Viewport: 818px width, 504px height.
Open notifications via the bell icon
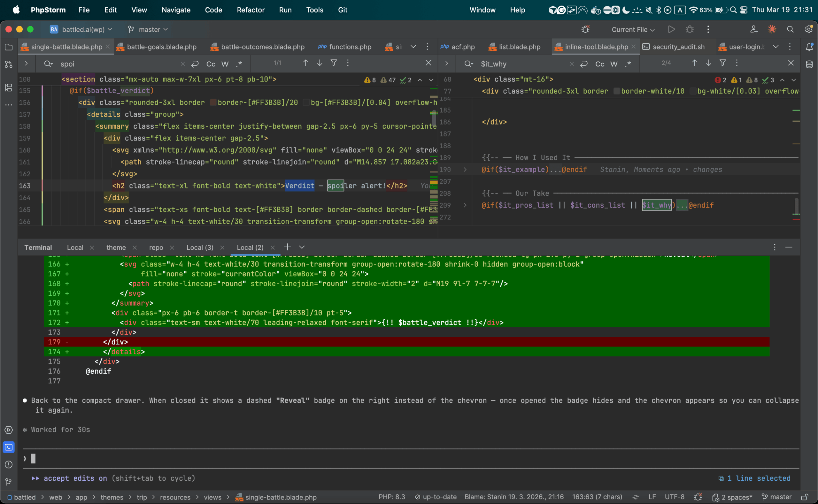[x=809, y=47]
